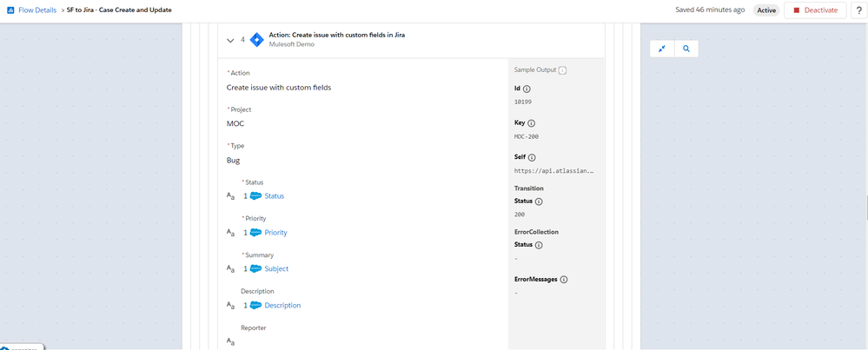Click the Description data pill link
The image size is (868, 350).
[x=282, y=305]
